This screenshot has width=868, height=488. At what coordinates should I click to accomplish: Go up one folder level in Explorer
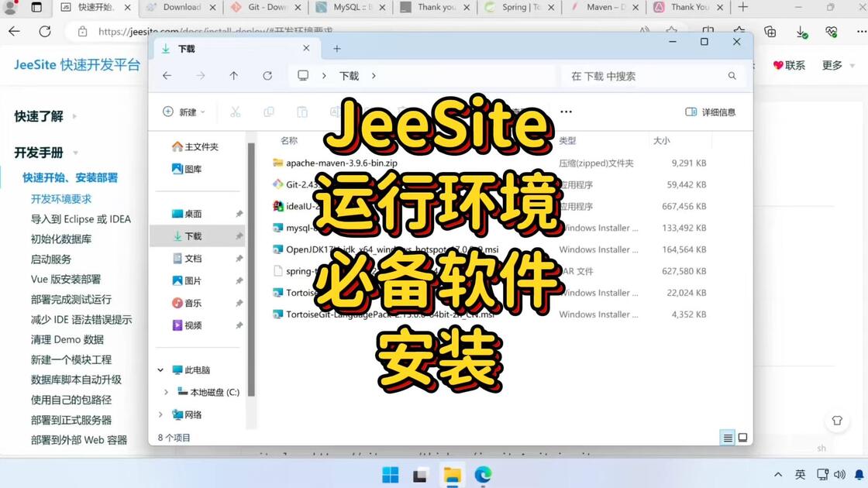pyautogui.click(x=233, y=76)
